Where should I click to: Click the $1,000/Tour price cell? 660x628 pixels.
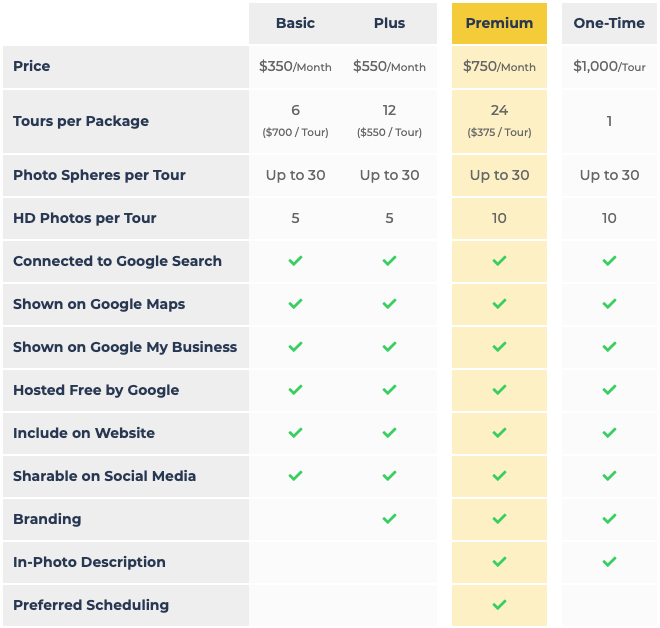(609, 67)
